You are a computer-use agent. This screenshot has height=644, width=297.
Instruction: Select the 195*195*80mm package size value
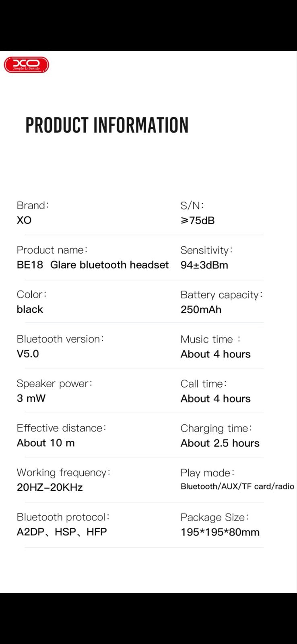click(x=220, y=532)
